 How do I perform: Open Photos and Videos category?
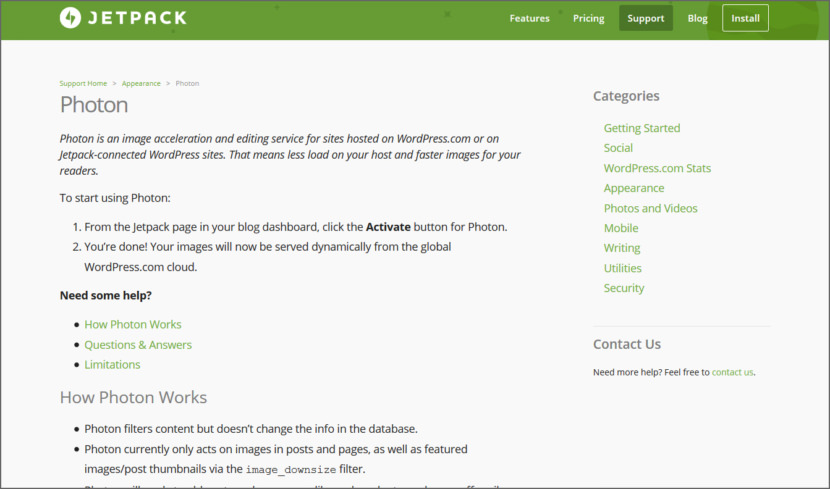[650, 208]
